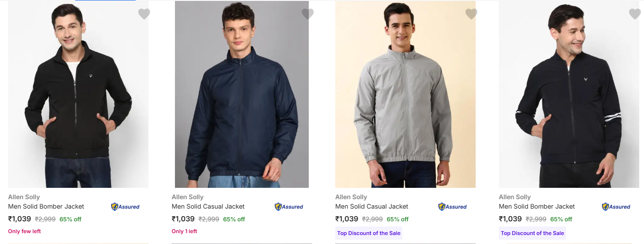Image resolution: width=644 pixels, height=244 pixels.
Task: Open fourth product's Men Solid Bomber Jacket title
Action: pyautogui.click(x=537, y=206)
